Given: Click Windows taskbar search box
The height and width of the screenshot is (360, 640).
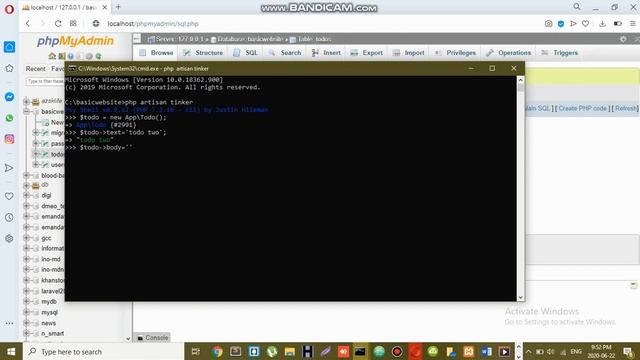Looking at the screenshot, I should [104, 352].
